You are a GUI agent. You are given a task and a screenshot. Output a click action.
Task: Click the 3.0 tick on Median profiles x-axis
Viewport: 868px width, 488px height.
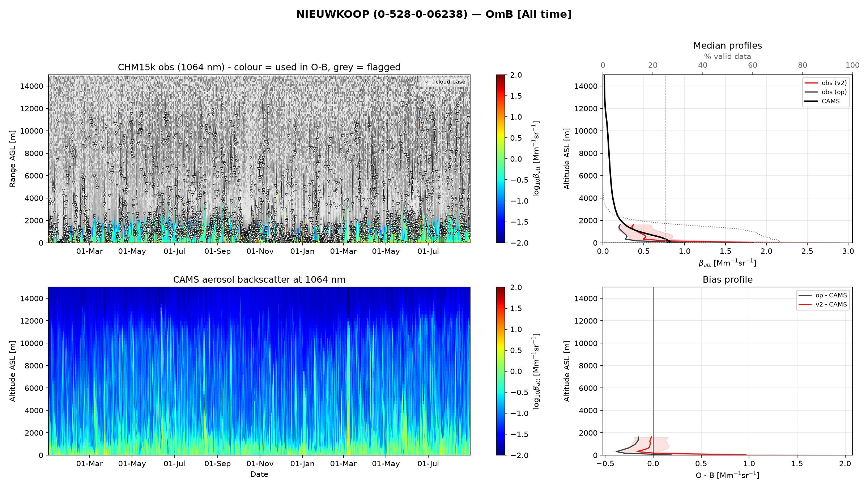point(848,251)
